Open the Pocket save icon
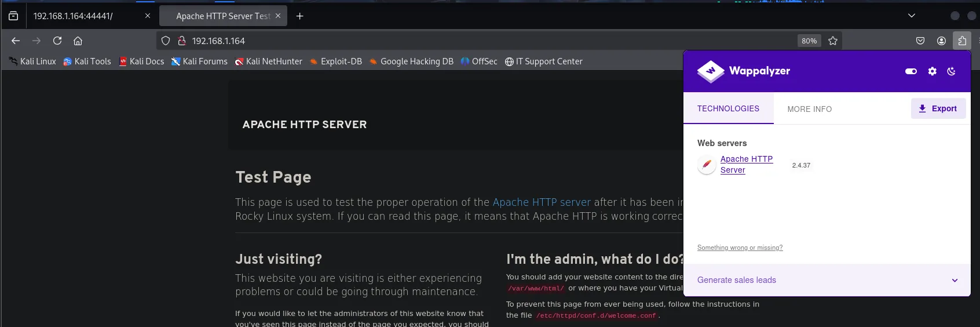Screen dimensions: 980x327 (920, 41)
